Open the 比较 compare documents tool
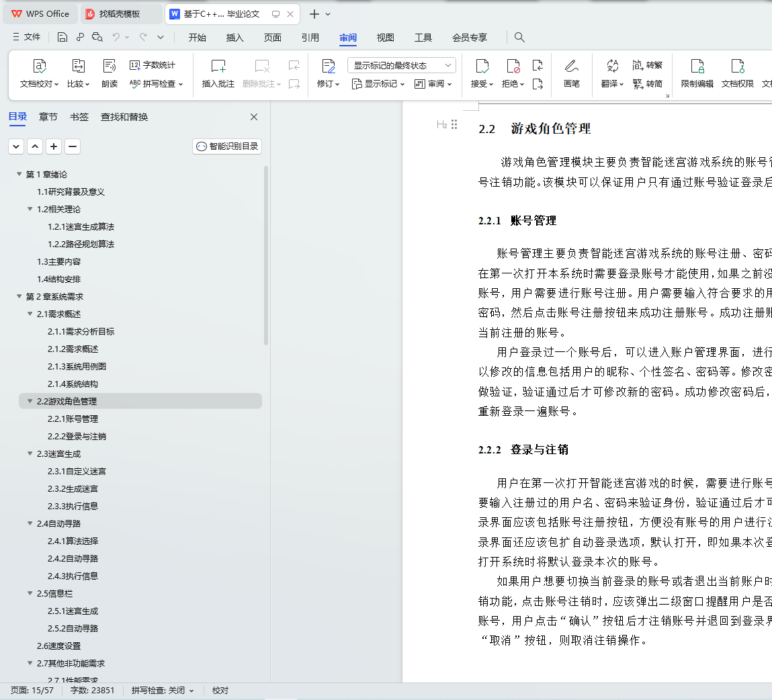This screenshot has width=772, height=700. (79, 67)
